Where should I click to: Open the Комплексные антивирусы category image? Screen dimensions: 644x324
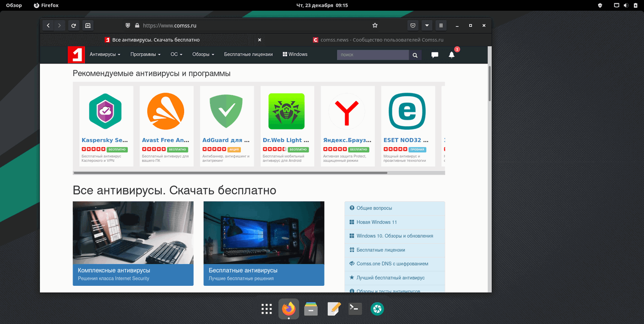pos(133,233)
